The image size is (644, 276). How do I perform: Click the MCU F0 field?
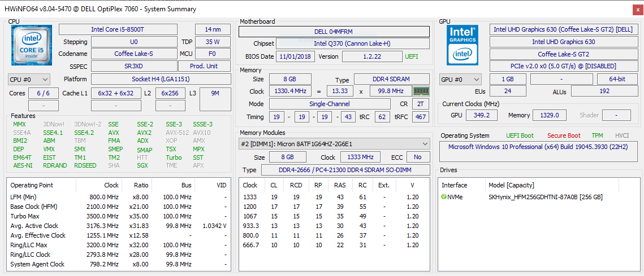point(213,54)
